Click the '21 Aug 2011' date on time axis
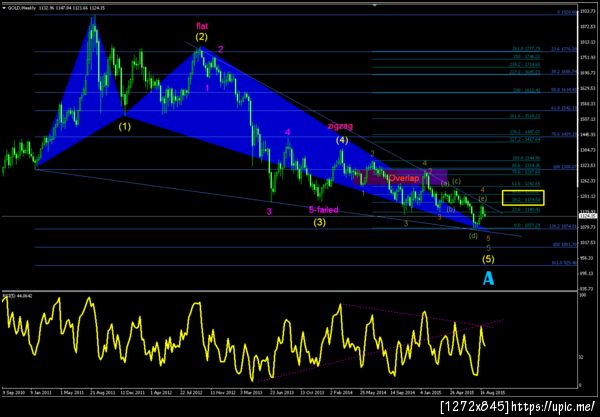 pyautogui.click(x=102, y=393)
